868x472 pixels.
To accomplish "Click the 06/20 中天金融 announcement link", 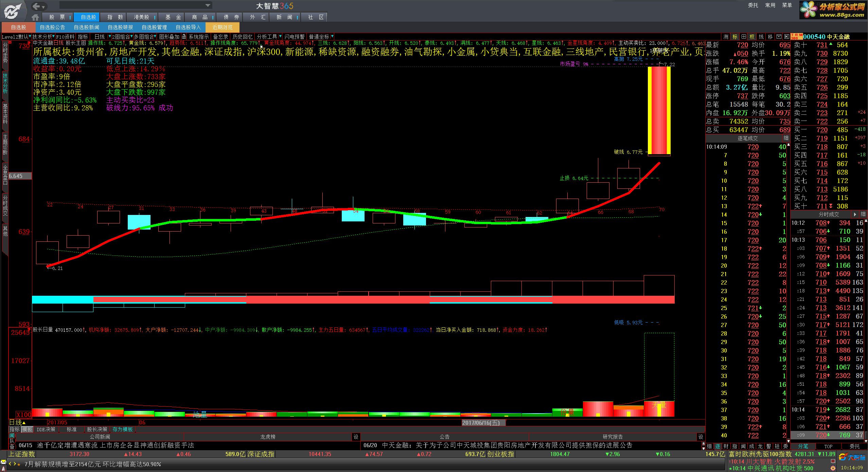I will [498, 445].
